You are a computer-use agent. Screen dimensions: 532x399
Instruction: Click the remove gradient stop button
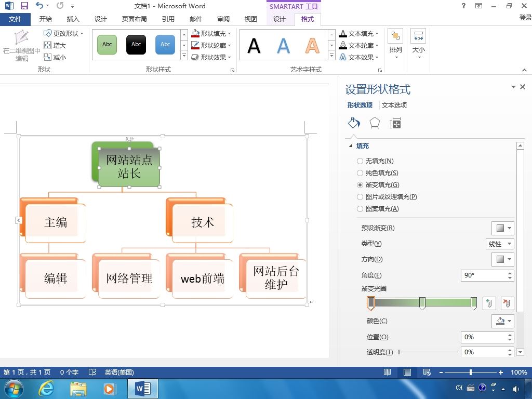click(507, 303)
